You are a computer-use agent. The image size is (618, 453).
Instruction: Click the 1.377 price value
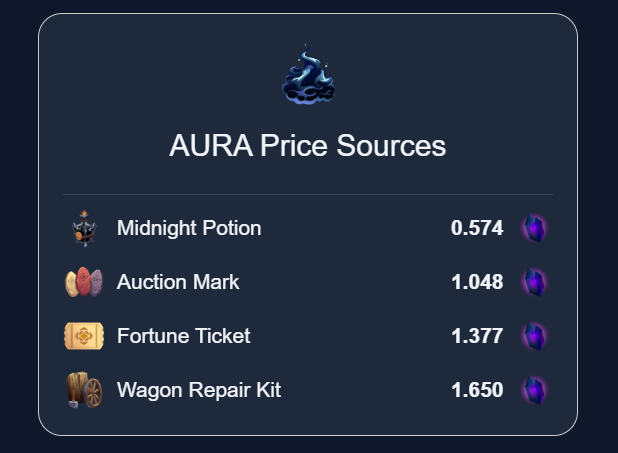(x=477, y=336)
